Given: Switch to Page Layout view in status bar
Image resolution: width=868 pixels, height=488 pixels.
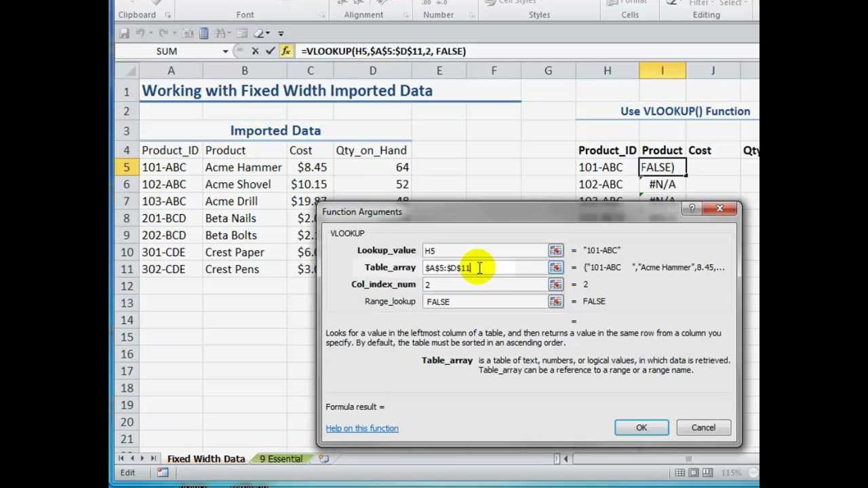Looking at the screenshot, I should point(695,472).
